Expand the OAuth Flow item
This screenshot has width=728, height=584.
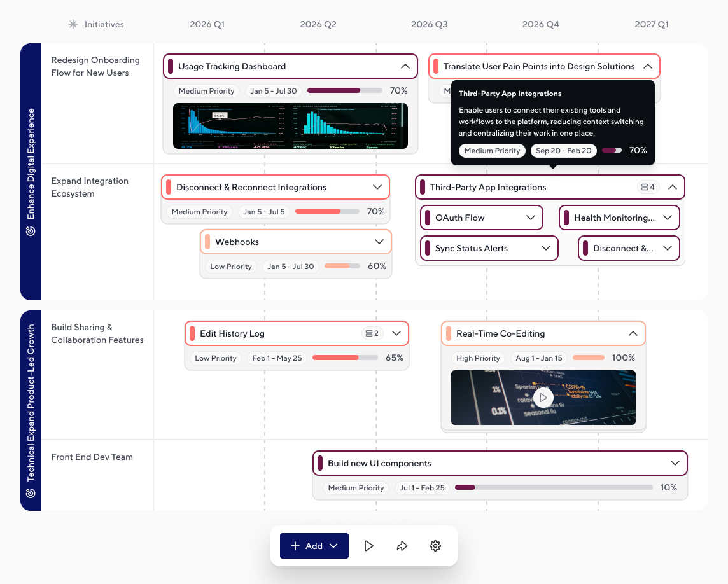click(531, 218)
